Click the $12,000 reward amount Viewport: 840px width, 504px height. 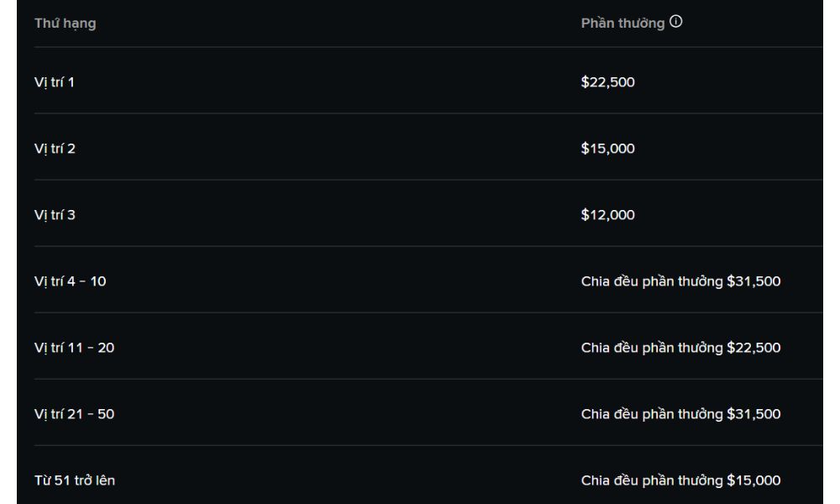[x=608, y=215]
